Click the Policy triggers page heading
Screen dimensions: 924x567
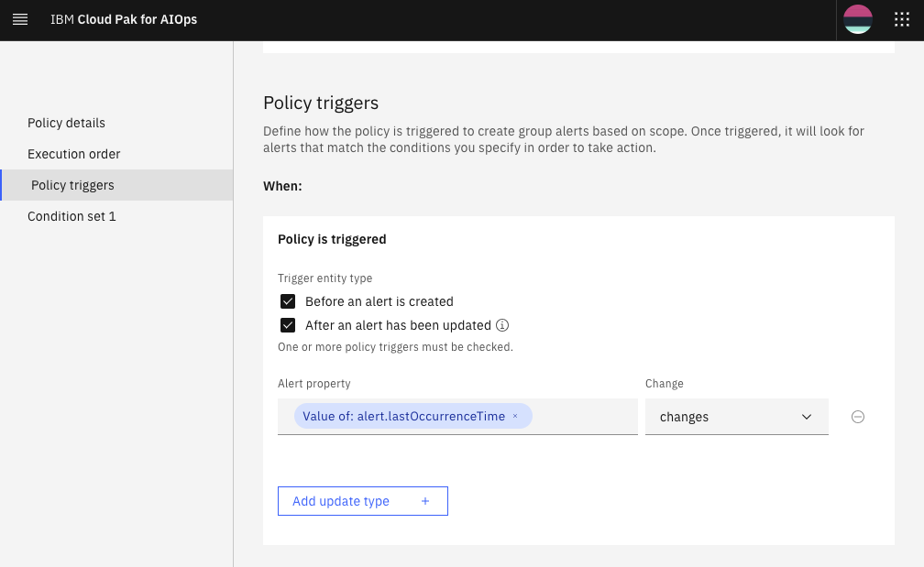(321, 103)
